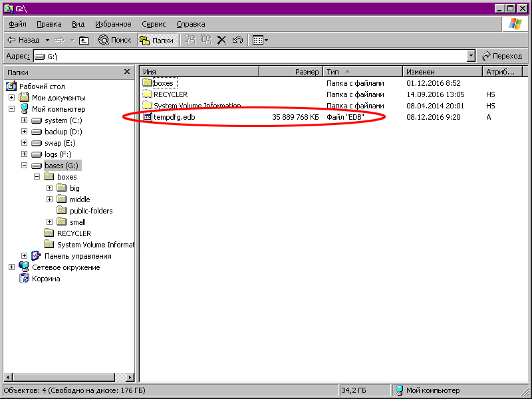The height and width of the screenshot is (399, 532).
Task: Click the Back arrow button
Action: coord(23,40)
